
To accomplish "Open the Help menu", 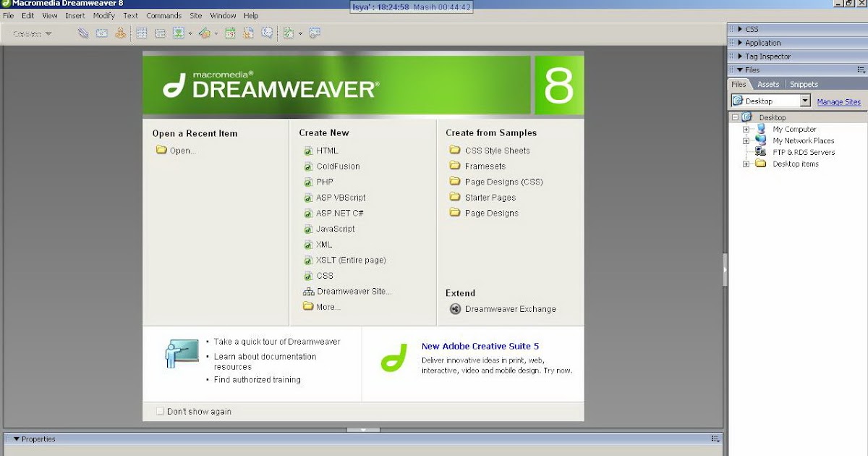I will point(251,15).
